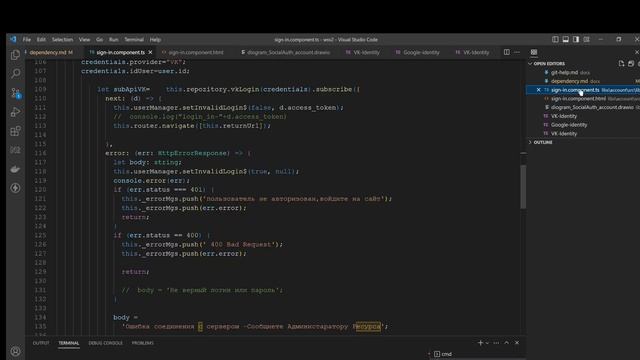
Task: Open the Accounts icon at activity bar bottom
Action: (15, 351)
